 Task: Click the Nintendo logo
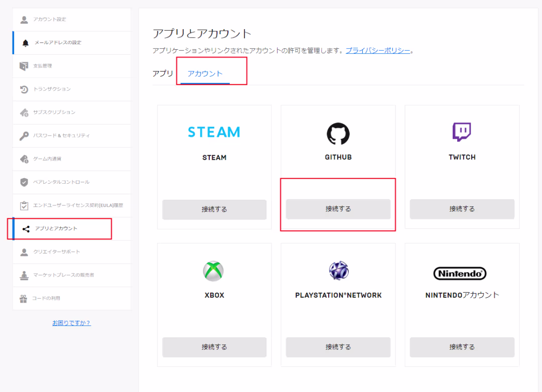460,274
